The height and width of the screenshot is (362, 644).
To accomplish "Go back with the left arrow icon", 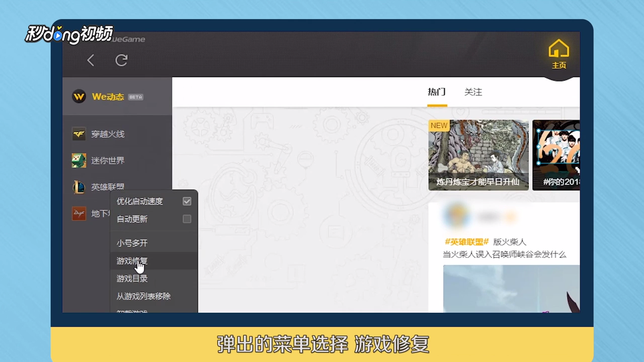I will [x=91, y=61].
